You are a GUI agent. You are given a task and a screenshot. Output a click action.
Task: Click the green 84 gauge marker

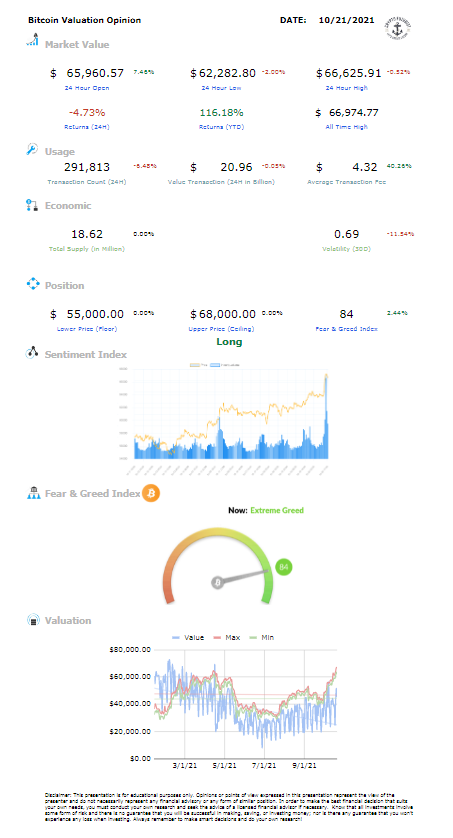(284, 567)
